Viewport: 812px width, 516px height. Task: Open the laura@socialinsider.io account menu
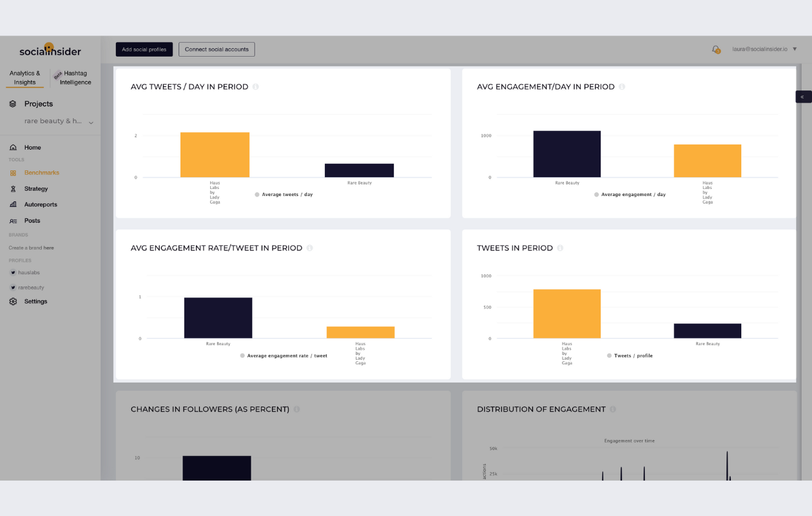point(764,49)
